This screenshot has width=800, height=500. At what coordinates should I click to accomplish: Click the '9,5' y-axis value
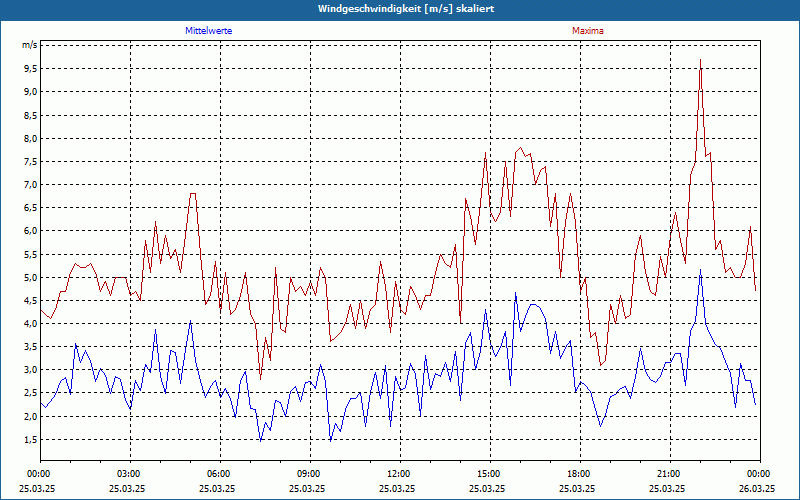click(31, 68)
